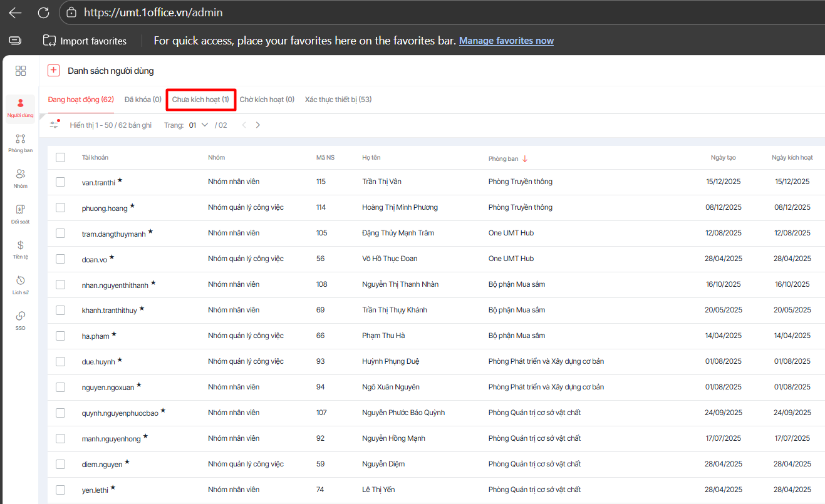This screenshot has height=504, width=825.
Task: Open the Đối soát sidebar icon
Action: point(21,210)
